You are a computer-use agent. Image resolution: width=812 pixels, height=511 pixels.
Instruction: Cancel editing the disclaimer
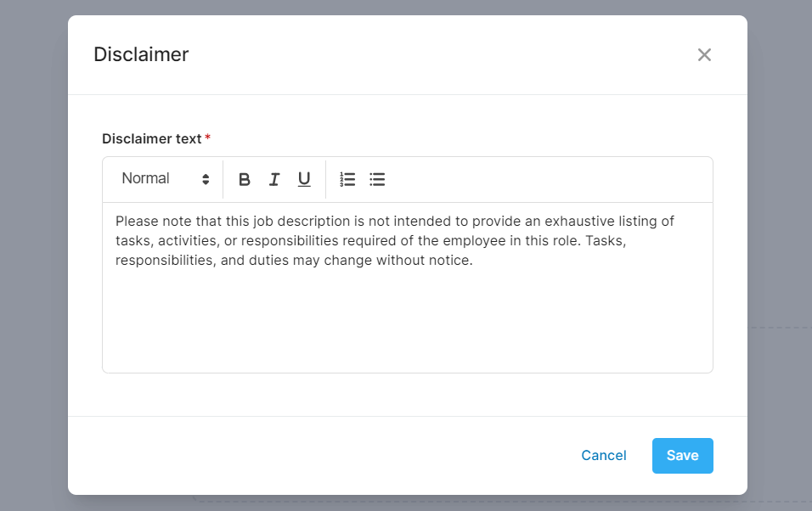[x=603, y=456]
